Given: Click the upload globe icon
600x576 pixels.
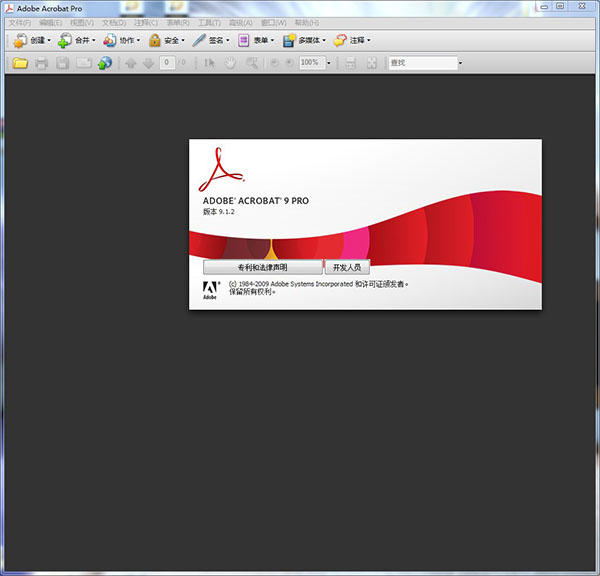Looking at the screenshot, I should click(105, 63).
